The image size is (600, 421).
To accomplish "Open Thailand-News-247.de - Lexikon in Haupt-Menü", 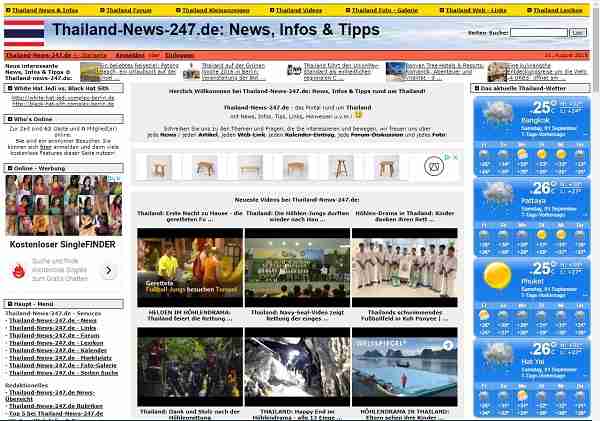I will [x=56, y=343].
